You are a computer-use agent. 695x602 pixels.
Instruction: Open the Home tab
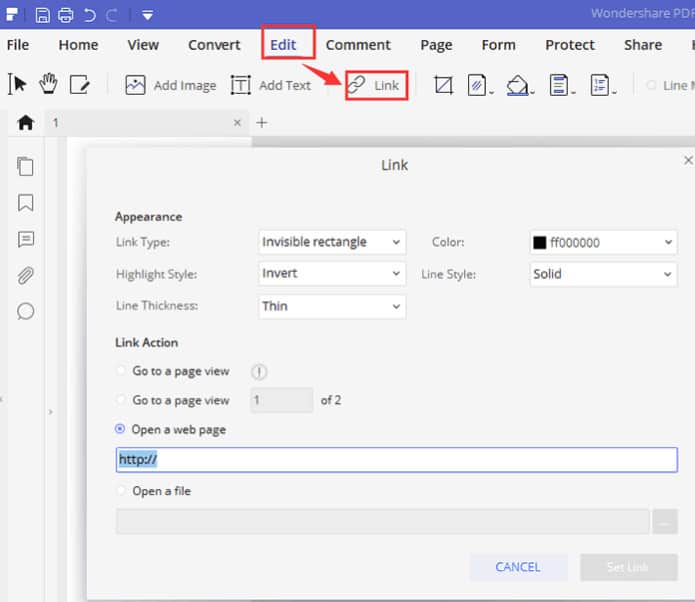coord(78,45)
